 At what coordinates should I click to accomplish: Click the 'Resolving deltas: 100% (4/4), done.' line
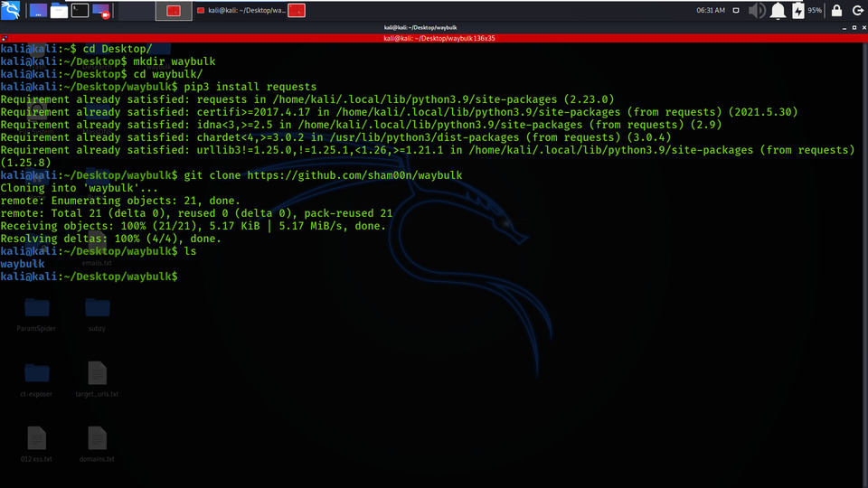pos(110,239)
